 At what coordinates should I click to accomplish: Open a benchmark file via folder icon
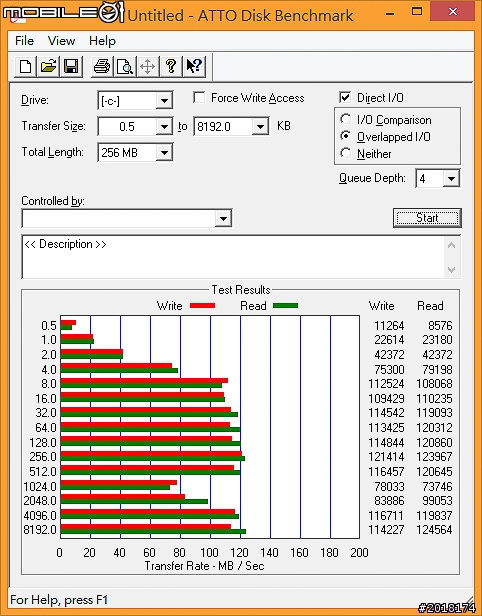(x=48, y=66)
